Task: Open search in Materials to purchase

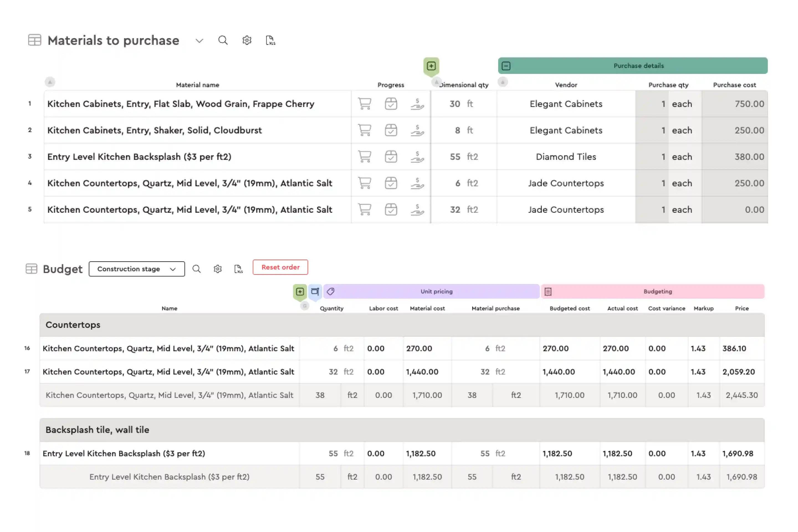Action: [223, 40]
